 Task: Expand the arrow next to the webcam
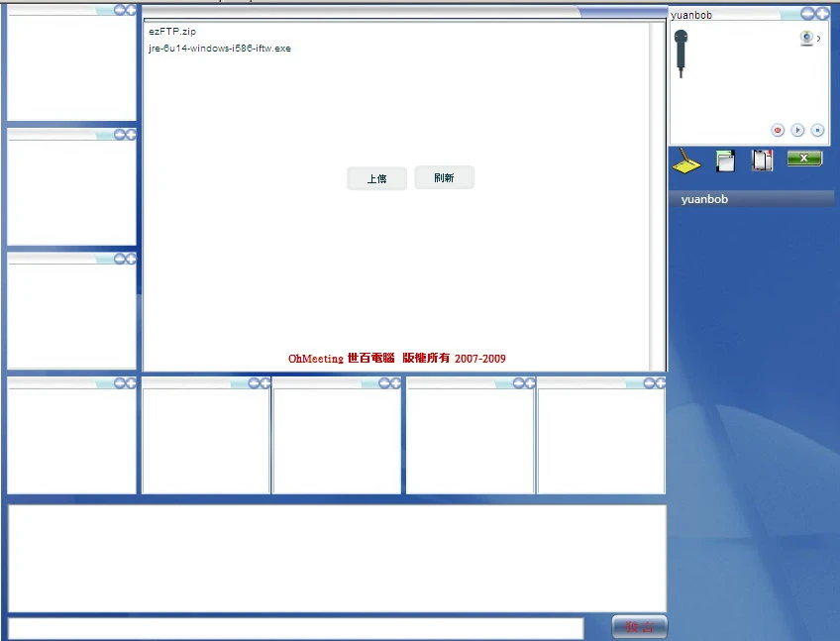(818, 39)
